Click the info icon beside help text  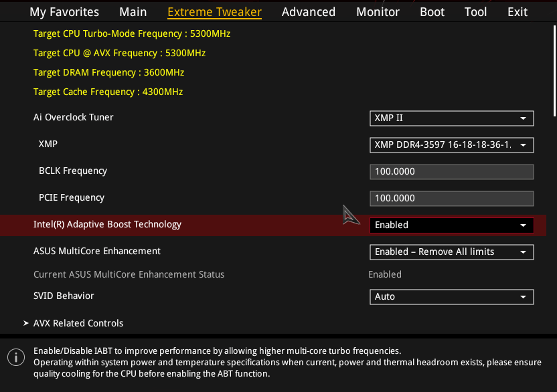pos(16,357)
